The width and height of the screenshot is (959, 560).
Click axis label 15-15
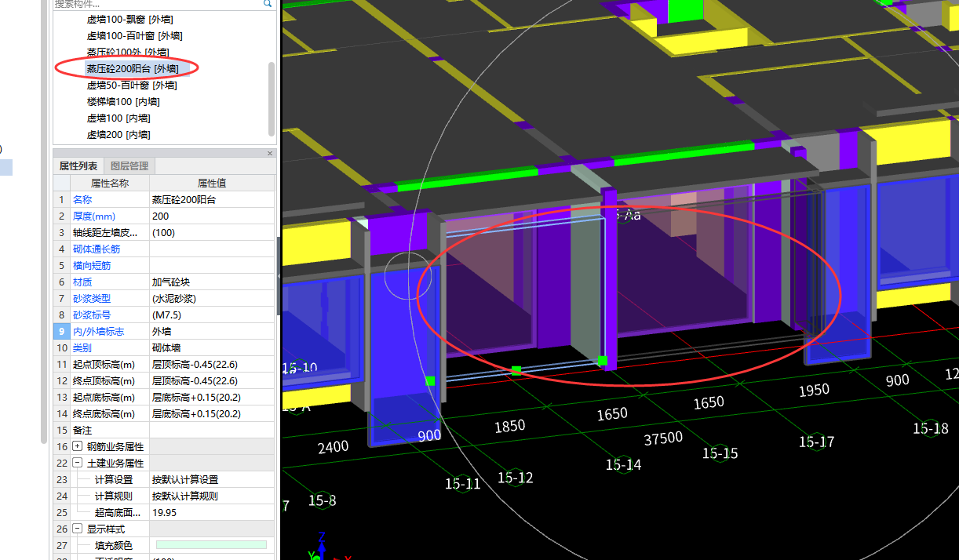720,453
